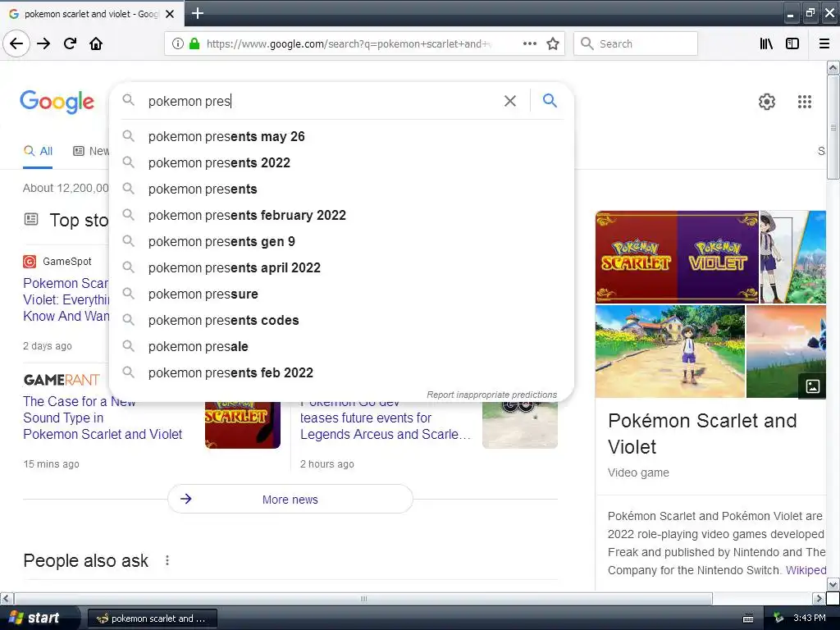Open the Wikipedia link in knowledge panel

806,570
